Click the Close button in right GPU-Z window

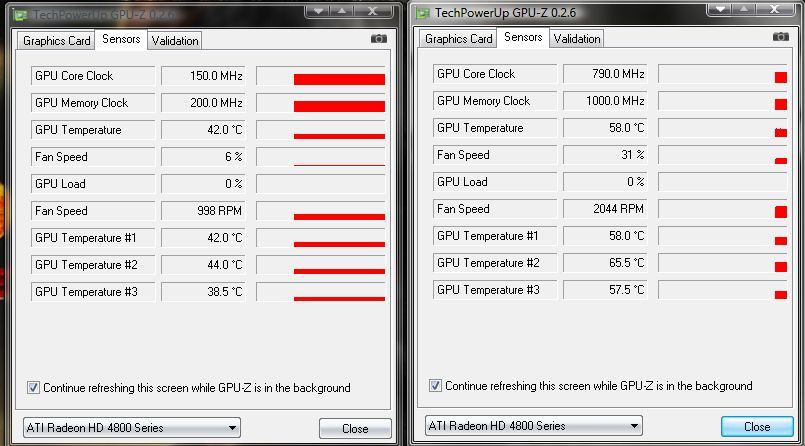click(x=757, y=426)
